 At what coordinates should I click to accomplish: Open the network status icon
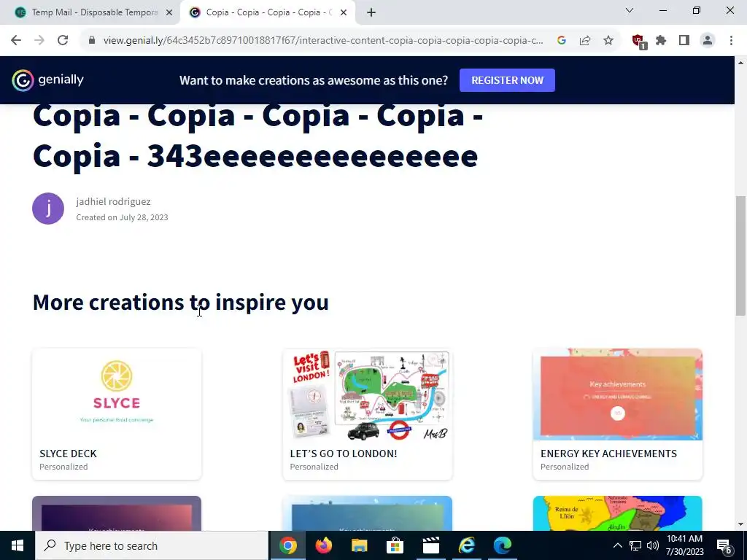635,545
